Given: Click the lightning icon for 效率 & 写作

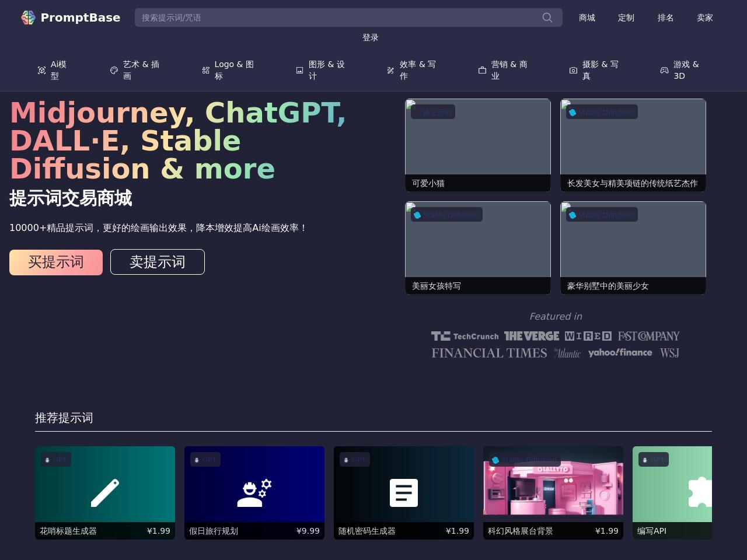Looking at the screenshot, I should tap(390, 70).
